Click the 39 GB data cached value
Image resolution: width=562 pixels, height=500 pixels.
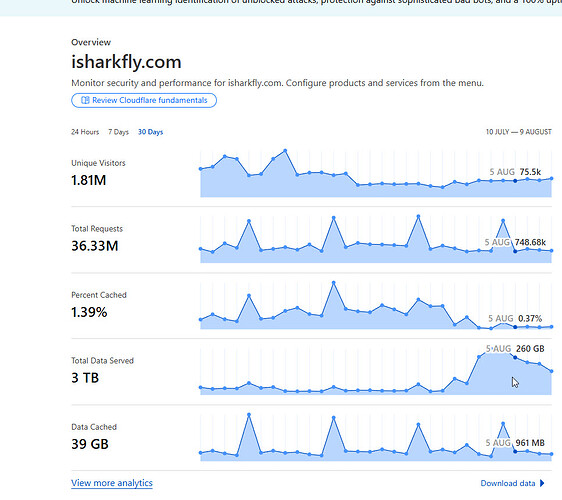tap(90, 444)
